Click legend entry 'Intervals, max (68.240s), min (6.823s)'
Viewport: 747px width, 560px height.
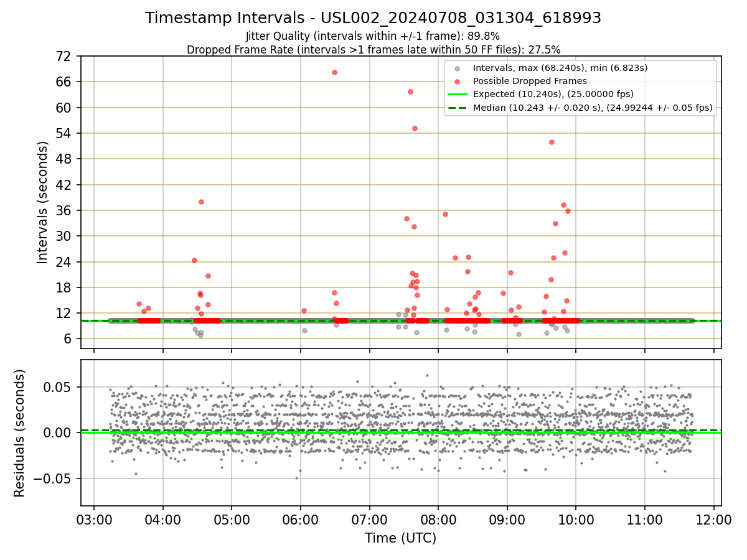(560, 68)
